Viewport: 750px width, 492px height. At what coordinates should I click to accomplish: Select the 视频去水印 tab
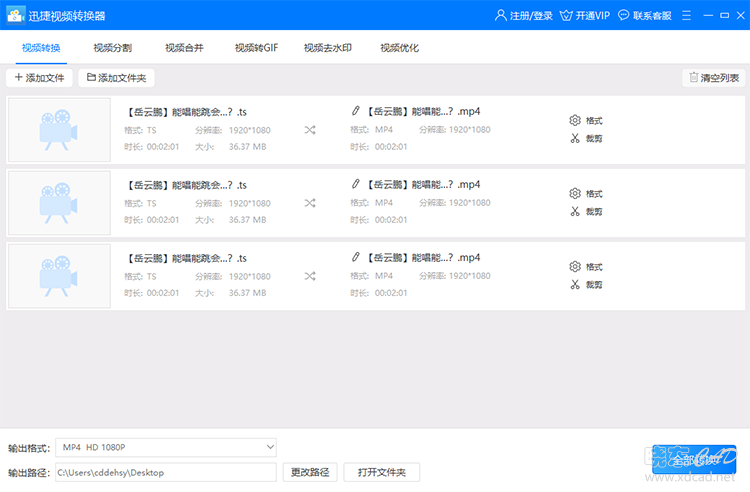(x=328, y=48)
